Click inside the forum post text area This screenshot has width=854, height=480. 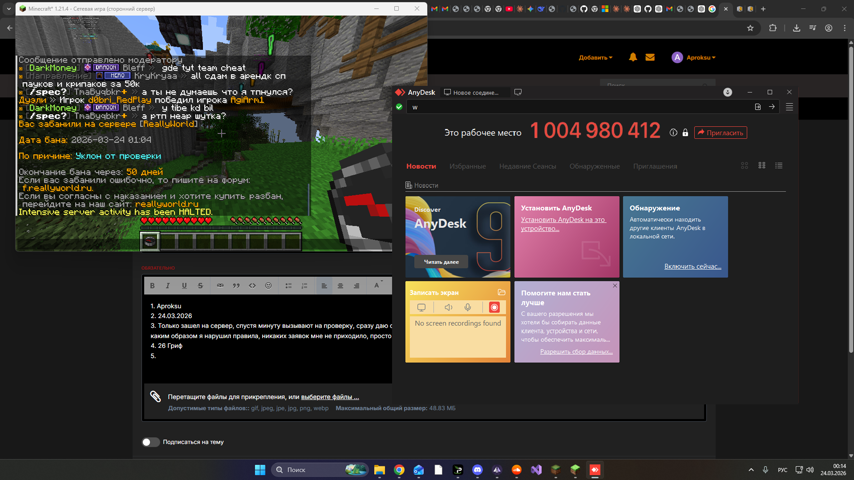click(x=267, y=338)
